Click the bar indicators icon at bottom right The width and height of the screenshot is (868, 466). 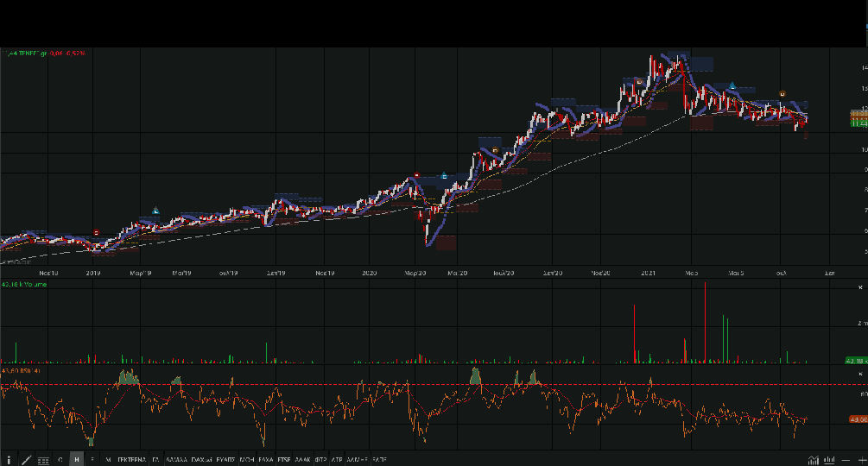click(829, 460)
